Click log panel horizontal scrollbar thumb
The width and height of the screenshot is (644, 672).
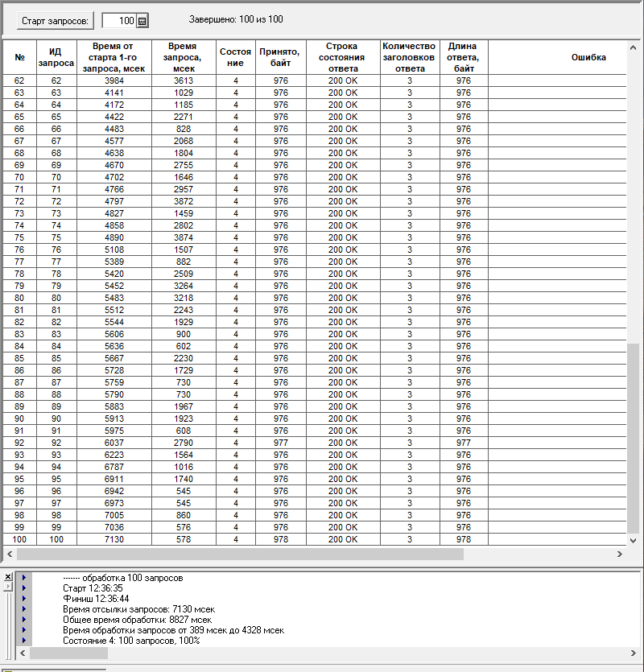coord(68,653)
